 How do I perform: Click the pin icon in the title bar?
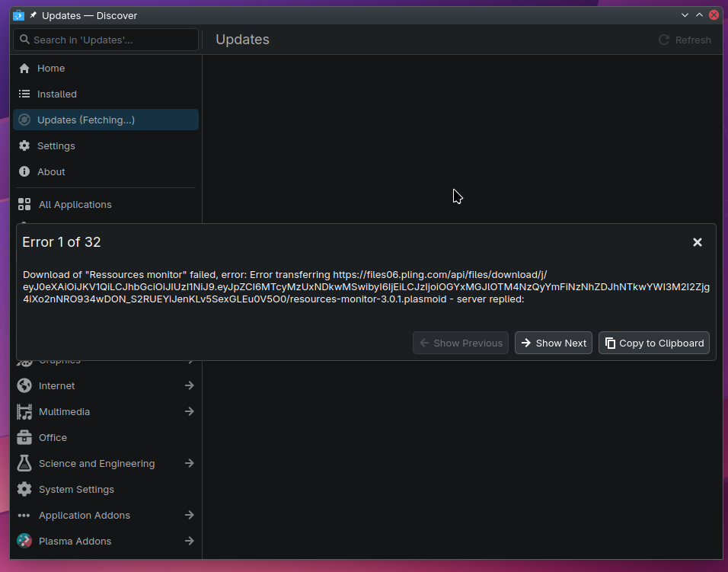point(33,15)
